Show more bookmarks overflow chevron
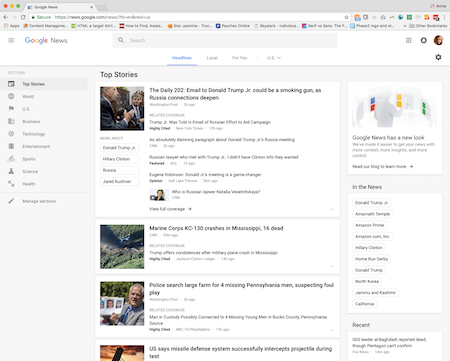450x361 pixels. click(x=405, y=26)
